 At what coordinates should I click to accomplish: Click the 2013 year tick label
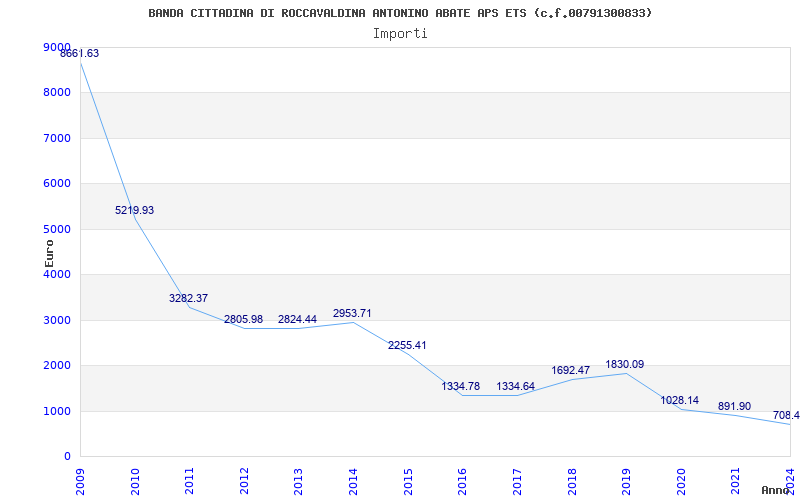pyautogui.click(x=298, y=482)
